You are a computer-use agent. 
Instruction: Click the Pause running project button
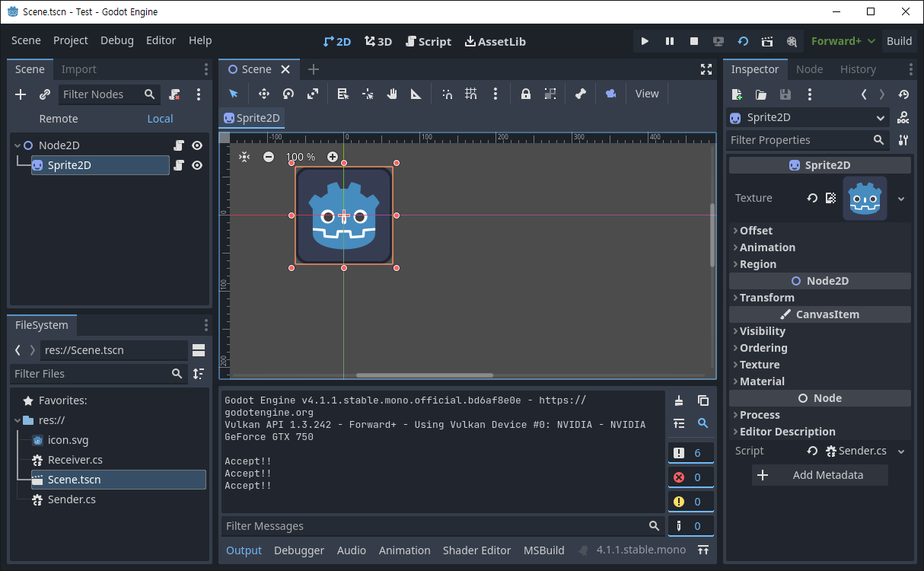(670, 41)
